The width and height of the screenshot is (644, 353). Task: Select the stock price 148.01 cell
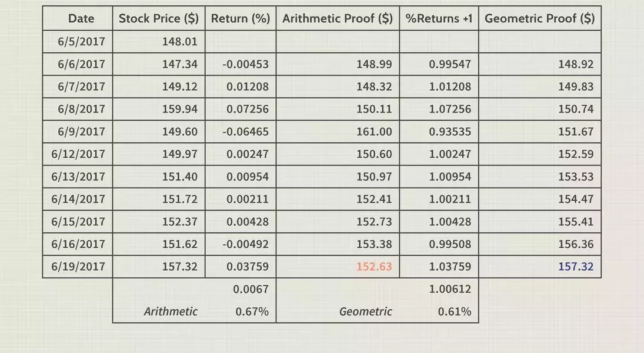pyautogui.click(x=179, y=42)
